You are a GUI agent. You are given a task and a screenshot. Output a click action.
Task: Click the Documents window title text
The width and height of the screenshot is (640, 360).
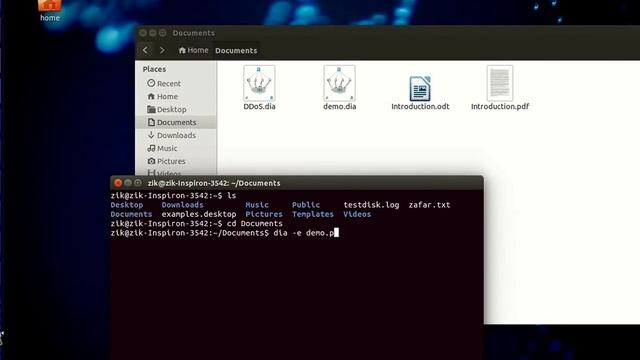[193, 33]
